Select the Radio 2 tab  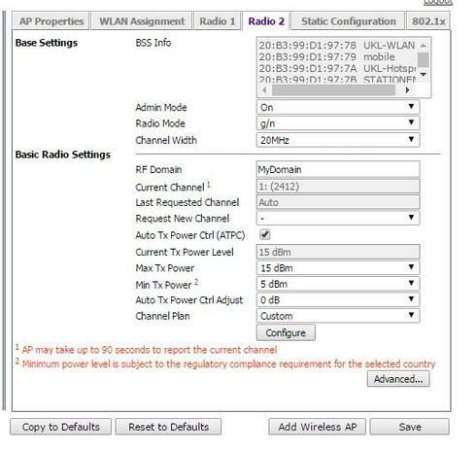point(266,21)
